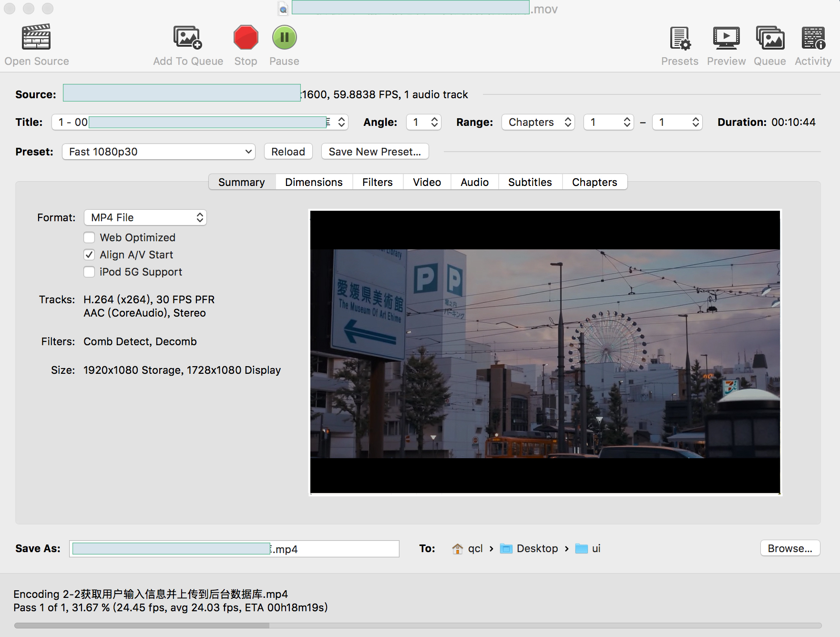Image resolution: width=840 pixels, height=637 pixels.
Task: Stop the encode with the red button
Action: click(246, 37)
